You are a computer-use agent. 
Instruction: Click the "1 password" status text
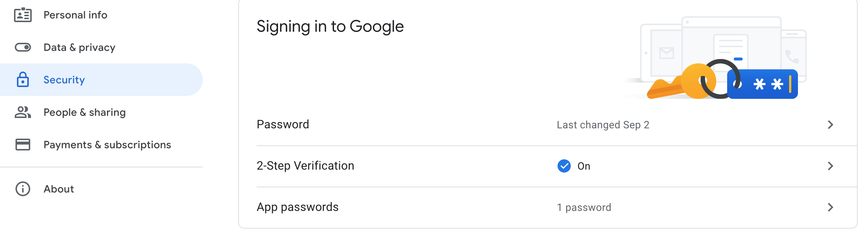[584, 208]
